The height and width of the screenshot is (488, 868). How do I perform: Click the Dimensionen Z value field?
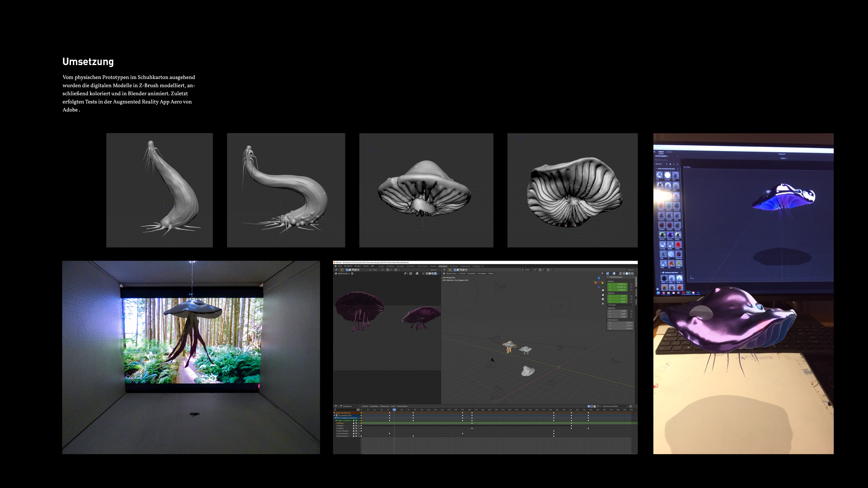click(621, 329)
